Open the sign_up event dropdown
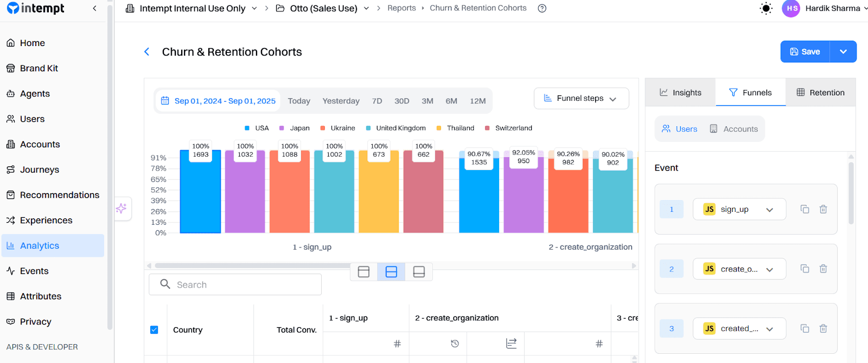This screenshot has height=363, width=868. click(x=739, y=209)
